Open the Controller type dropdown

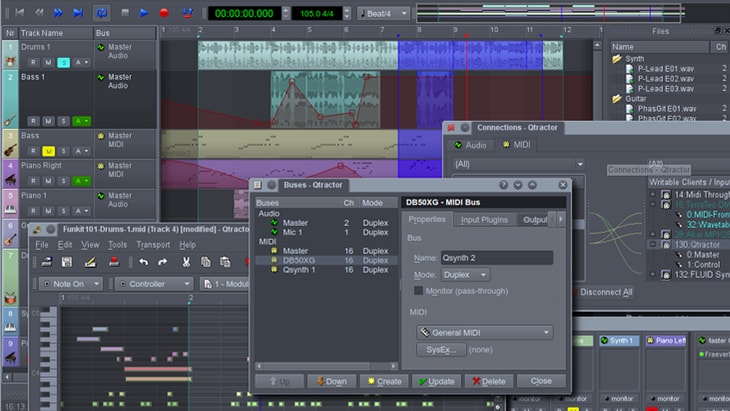point(154,283)
